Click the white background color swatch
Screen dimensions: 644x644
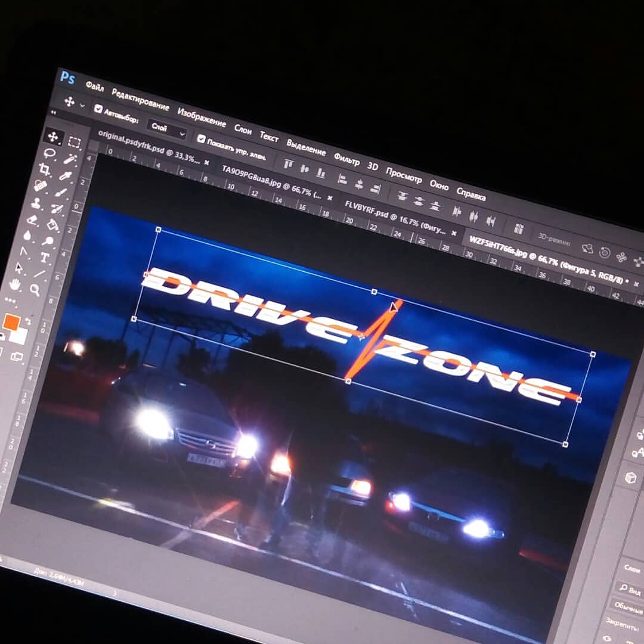tap(18, 336)
